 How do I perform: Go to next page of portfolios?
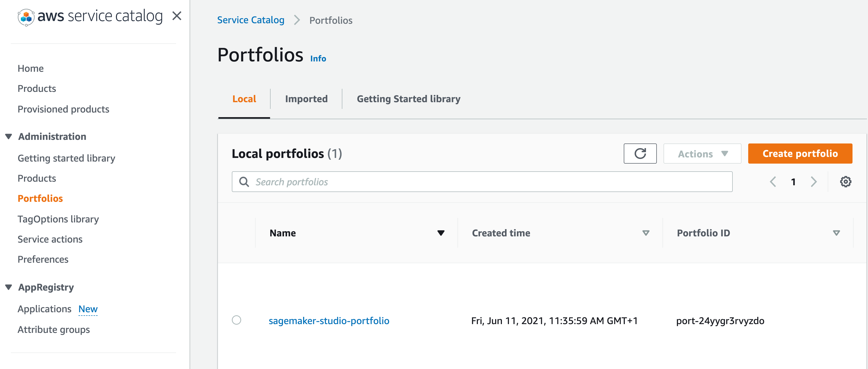814,182
